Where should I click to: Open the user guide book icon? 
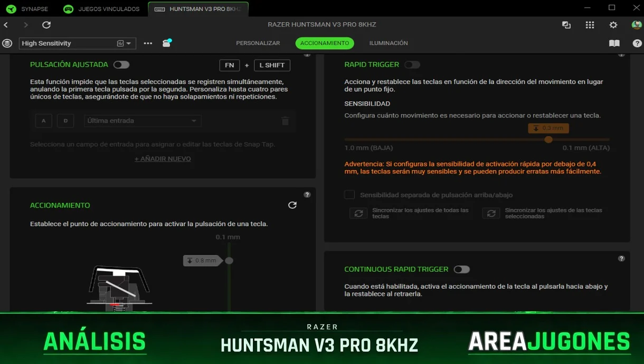[x=614, y=43]
